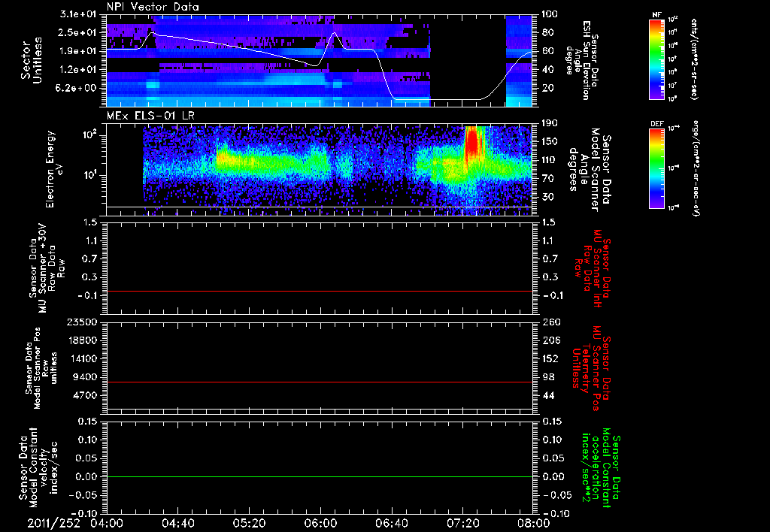Click the 4700 scanner position tick label

[86, 395]
